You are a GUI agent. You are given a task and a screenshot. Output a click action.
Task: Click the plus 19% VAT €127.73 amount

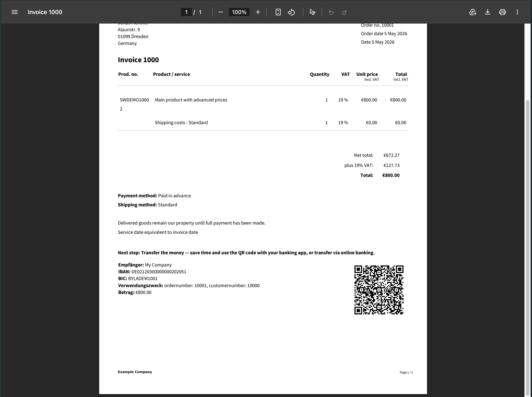[x=391, y=165]
